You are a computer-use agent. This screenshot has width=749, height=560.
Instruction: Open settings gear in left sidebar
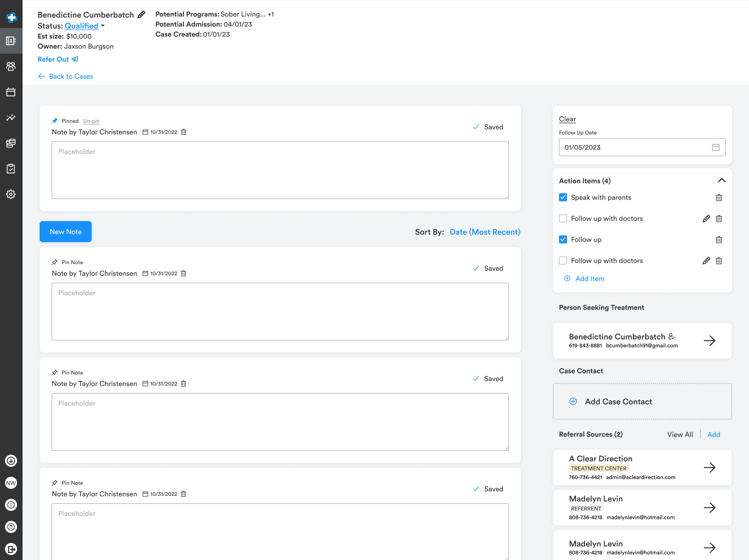(11, 194)
